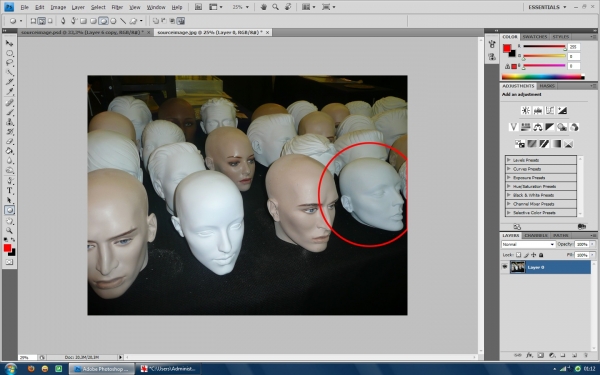Toggle Quick Mask mode in the toolbox
Viewport: 600px width, 375px height.
click(x=10, y=262)
